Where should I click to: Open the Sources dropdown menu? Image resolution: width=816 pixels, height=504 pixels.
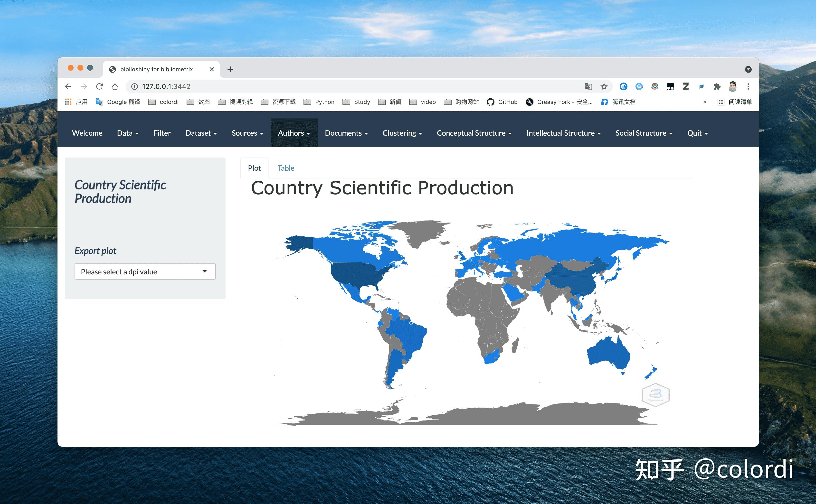[247, 133]
